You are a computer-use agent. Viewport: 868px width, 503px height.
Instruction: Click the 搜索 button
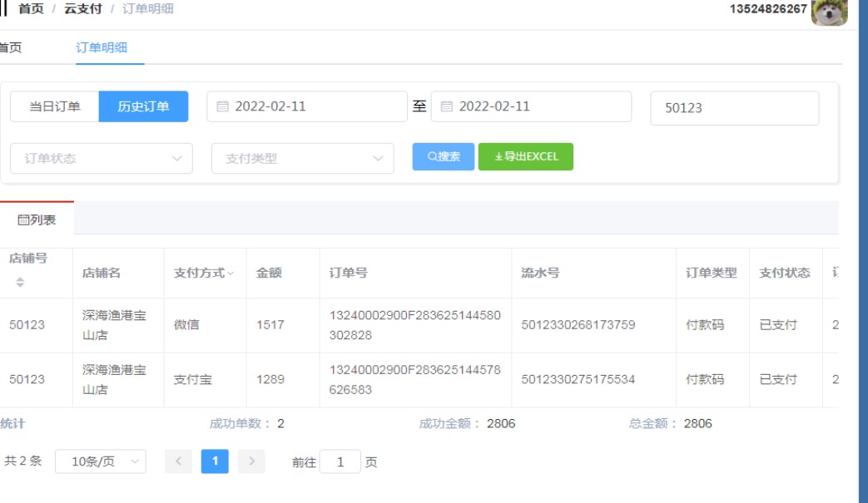pyautogui.click(x=444, y=156)
